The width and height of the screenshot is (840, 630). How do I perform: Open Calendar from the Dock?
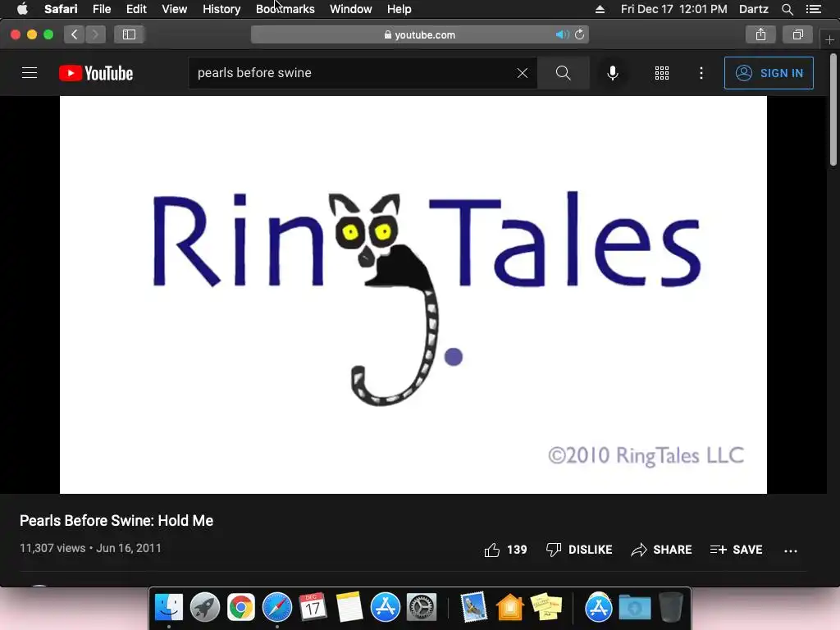(313, 608)
